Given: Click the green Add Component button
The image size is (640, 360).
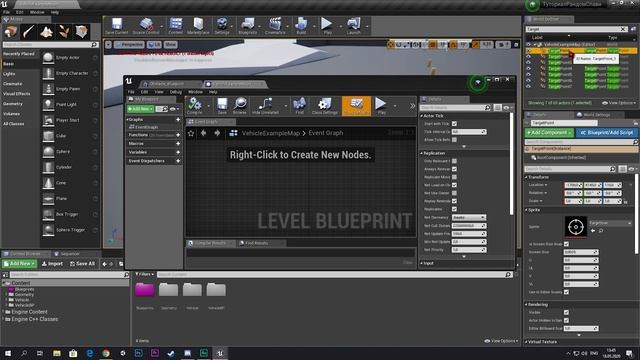Looking at the screenshot, I should coord(549,133).
